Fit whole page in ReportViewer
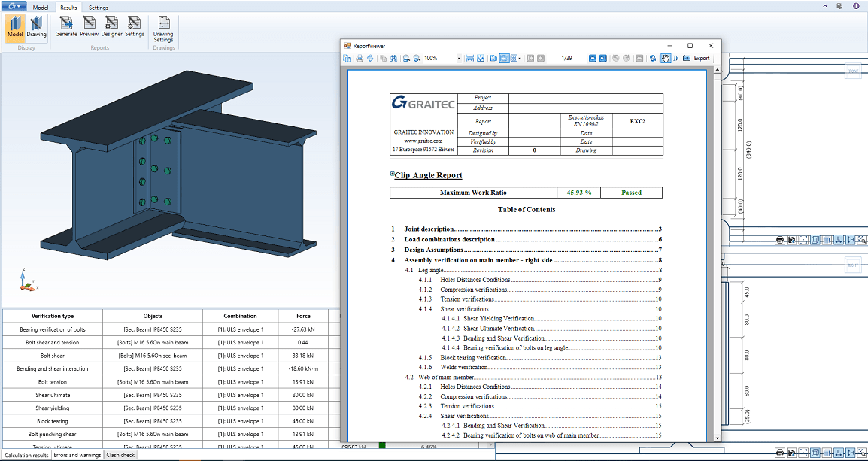 (x=480, y=58)
